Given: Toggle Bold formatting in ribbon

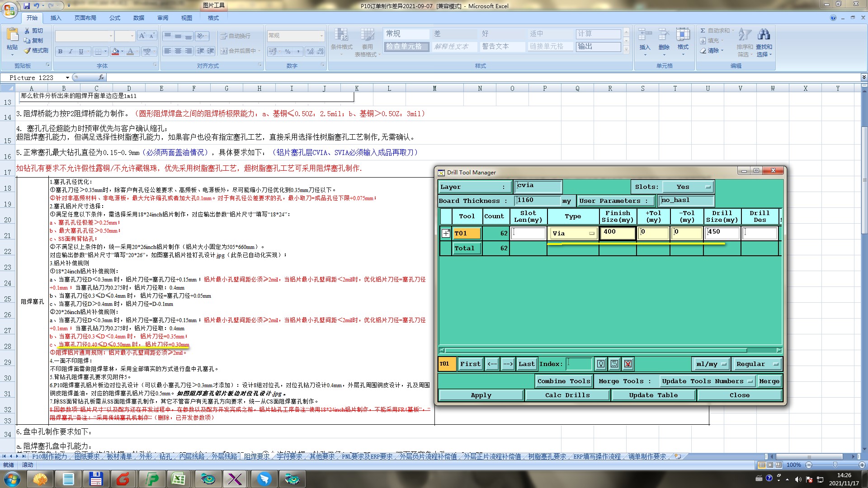Looking at the screenshot, I should (60, 52).
